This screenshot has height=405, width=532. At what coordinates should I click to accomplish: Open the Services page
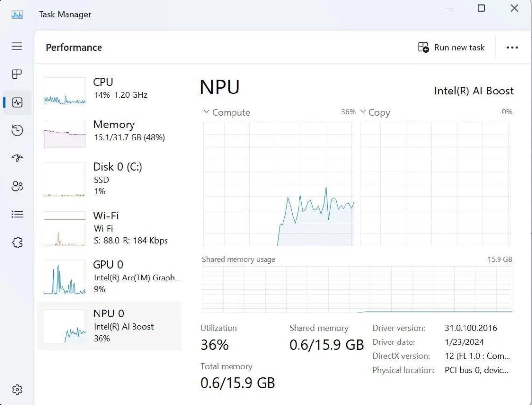pyautogui.click(x=16, y=242)
